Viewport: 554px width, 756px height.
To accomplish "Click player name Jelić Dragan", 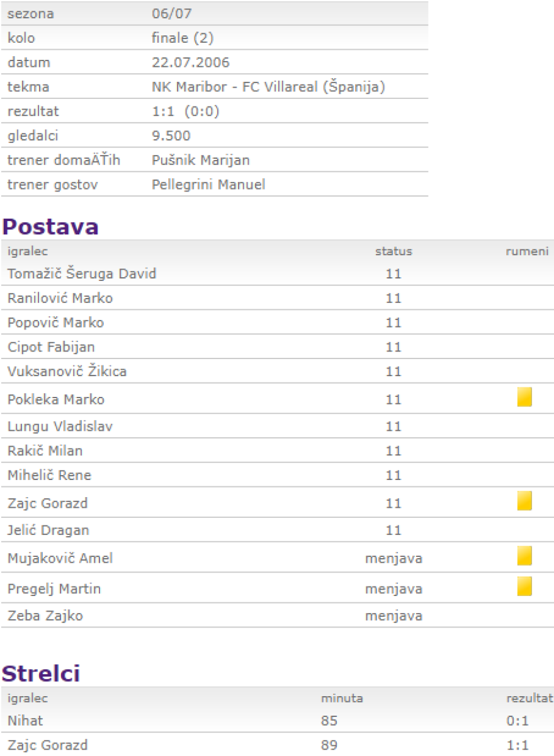I will pos(48,530).
